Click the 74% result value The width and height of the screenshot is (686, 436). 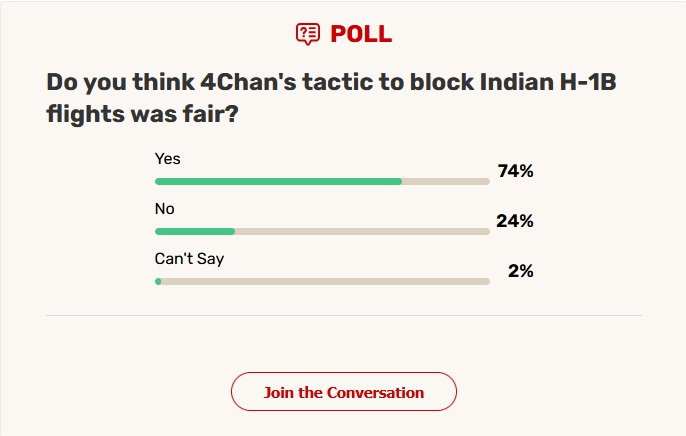point(515,171)
